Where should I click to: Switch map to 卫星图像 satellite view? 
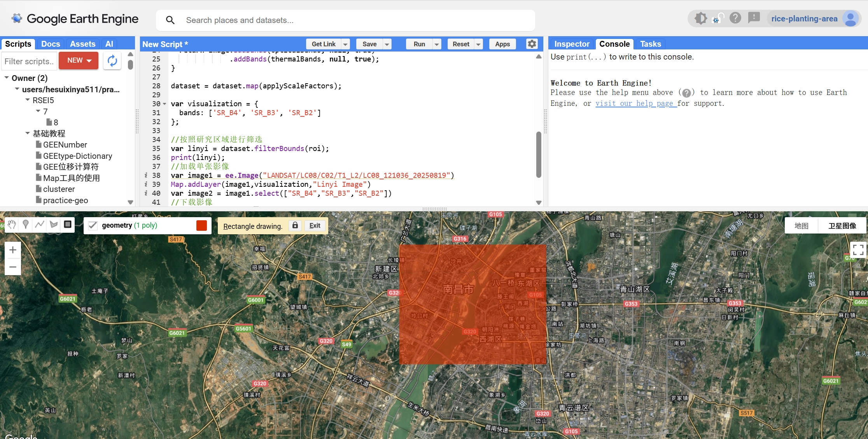click(842, 226)
